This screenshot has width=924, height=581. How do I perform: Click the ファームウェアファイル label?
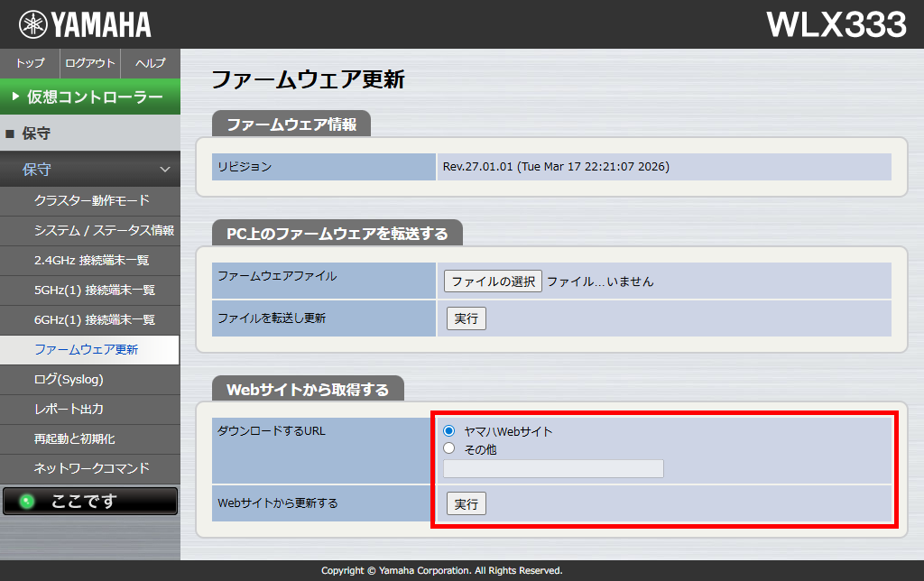tap(277, 276)
